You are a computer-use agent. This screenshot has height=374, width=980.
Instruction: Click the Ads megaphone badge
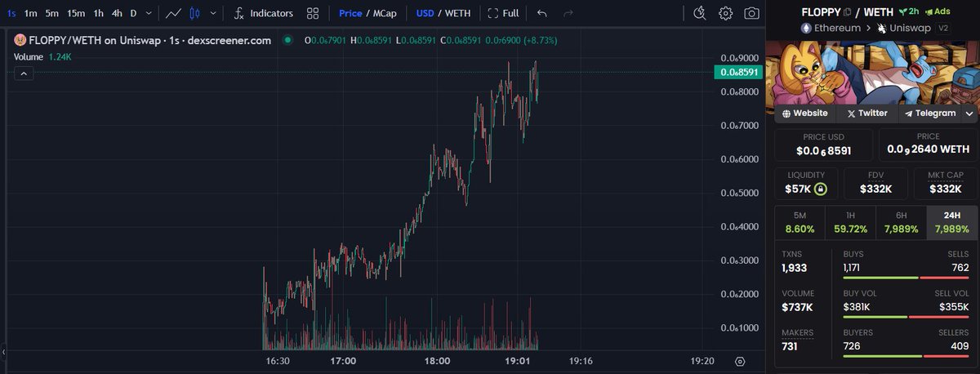[x=938, y=11]
